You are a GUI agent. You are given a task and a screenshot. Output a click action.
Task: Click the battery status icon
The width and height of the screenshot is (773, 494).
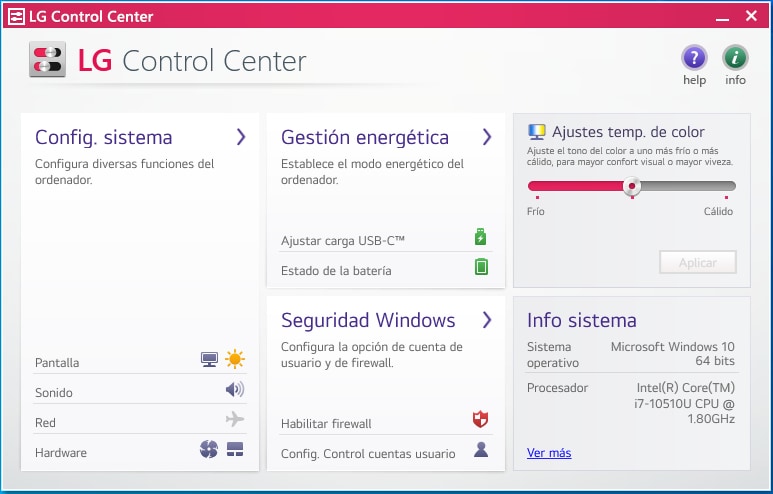(x=481, y=267)
